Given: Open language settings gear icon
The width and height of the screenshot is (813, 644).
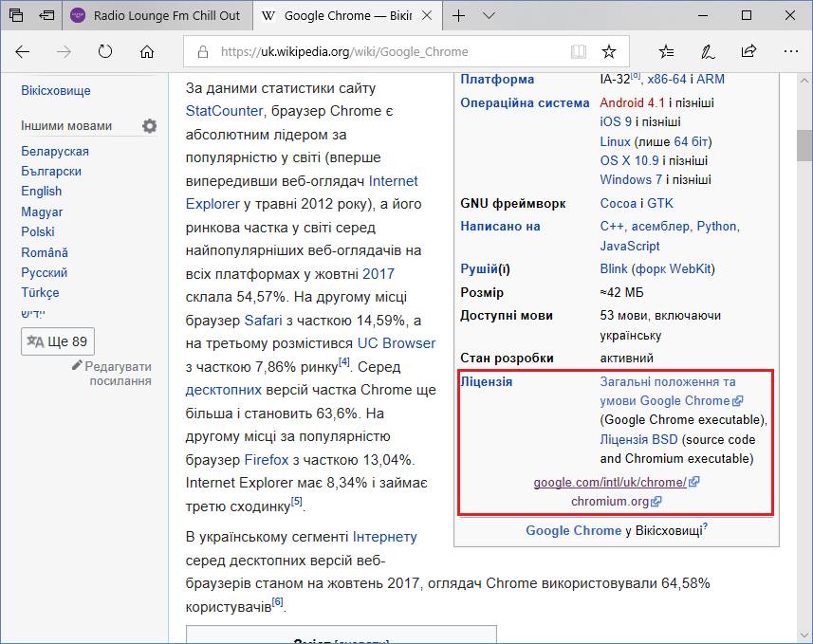Looking at the screenshot, I should click(x=149, y=126).
